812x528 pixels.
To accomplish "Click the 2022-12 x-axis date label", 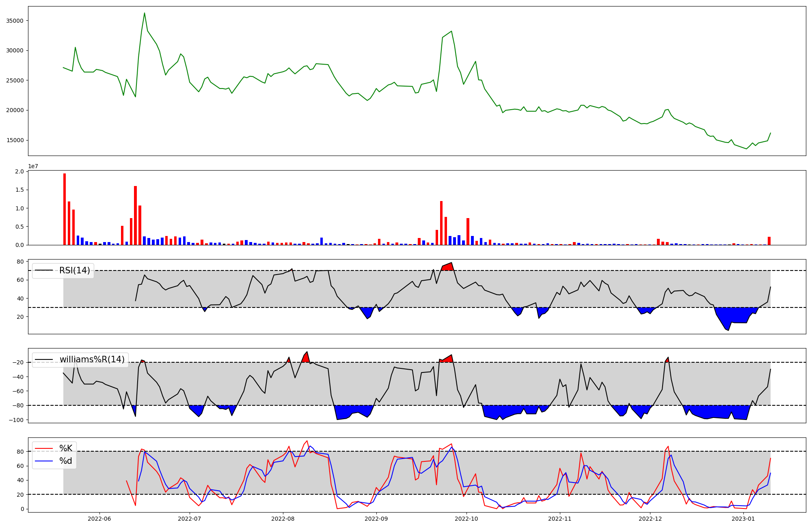I will pos(650,519).
